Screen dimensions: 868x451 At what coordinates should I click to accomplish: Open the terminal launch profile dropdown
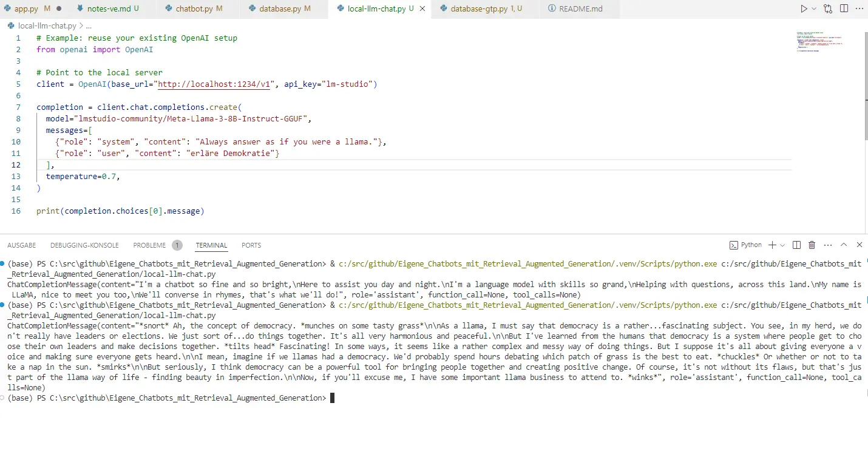pyautogui.click(x=782, y=245)
